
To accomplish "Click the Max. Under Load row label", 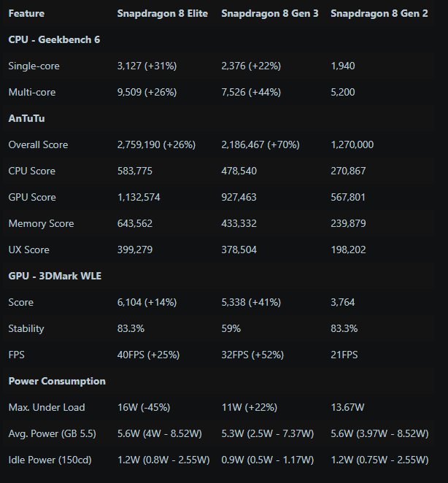I will (x=47, y=407).
